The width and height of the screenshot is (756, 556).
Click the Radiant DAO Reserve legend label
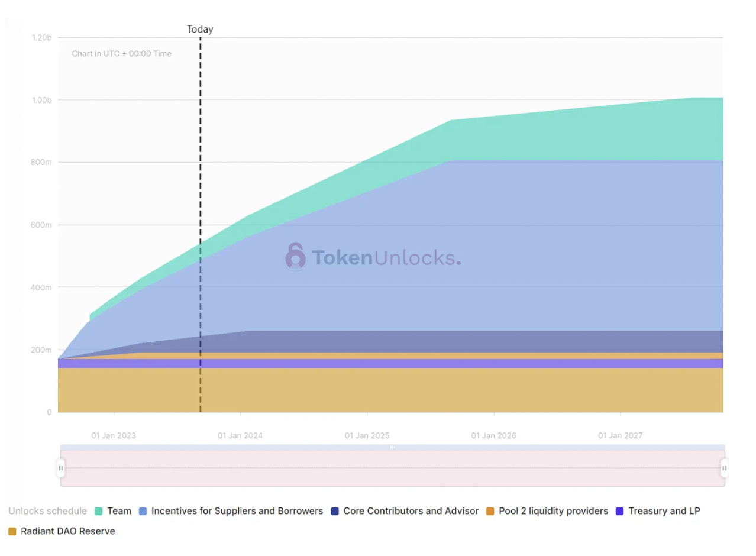tap(68, 531)
